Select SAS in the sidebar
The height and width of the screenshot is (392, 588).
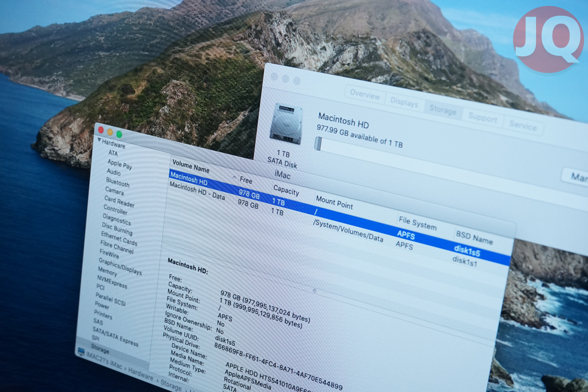(x=98, y=321)
